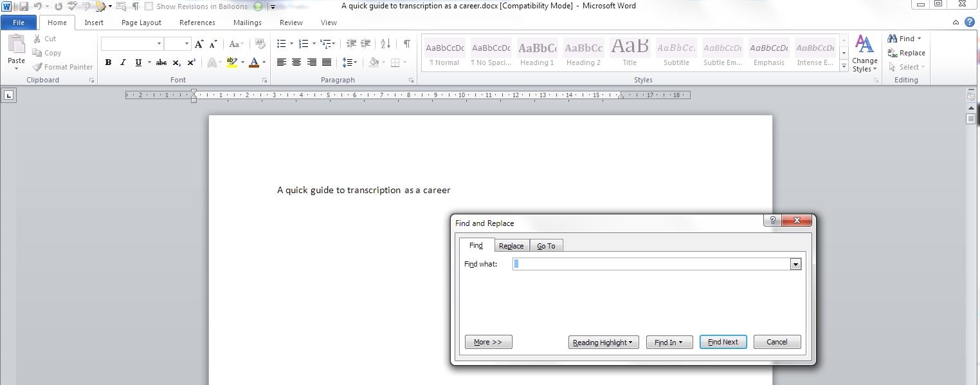Open the Find In dropdown
This screenshot has height=385, width=980.
(x=669, y=343)
